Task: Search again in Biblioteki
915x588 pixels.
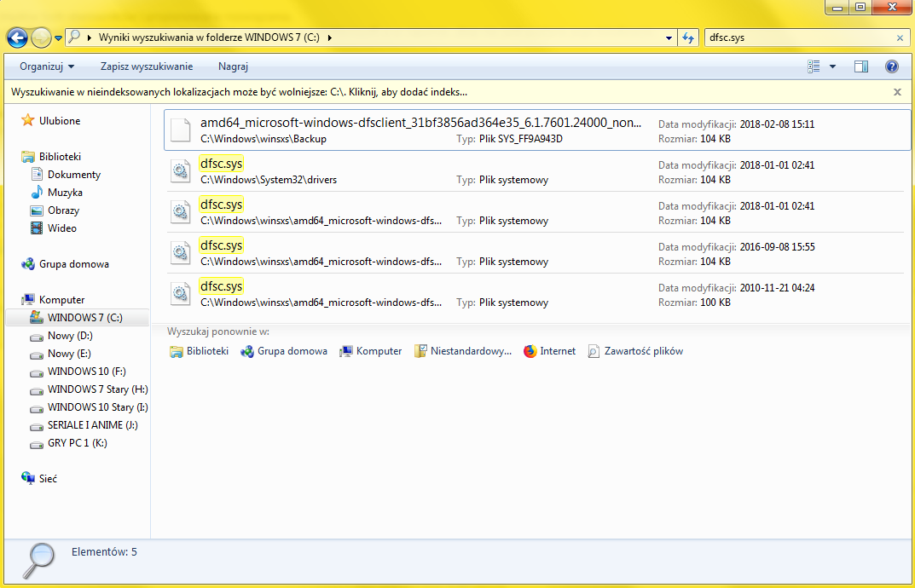Action: tap(199, 351)
